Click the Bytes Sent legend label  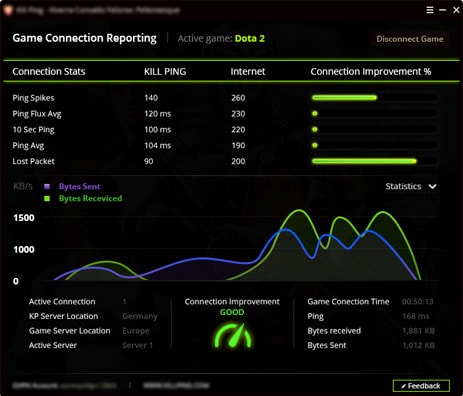click(79, 186)
